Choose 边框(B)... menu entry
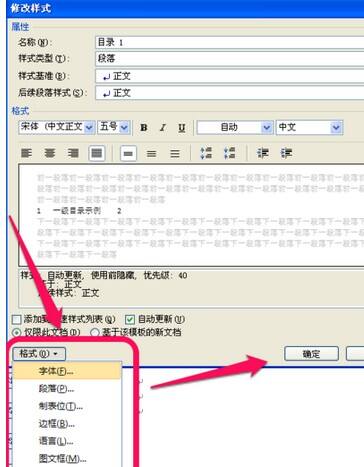The height and width of the screenshot is (467, 364). click(67, 424)
